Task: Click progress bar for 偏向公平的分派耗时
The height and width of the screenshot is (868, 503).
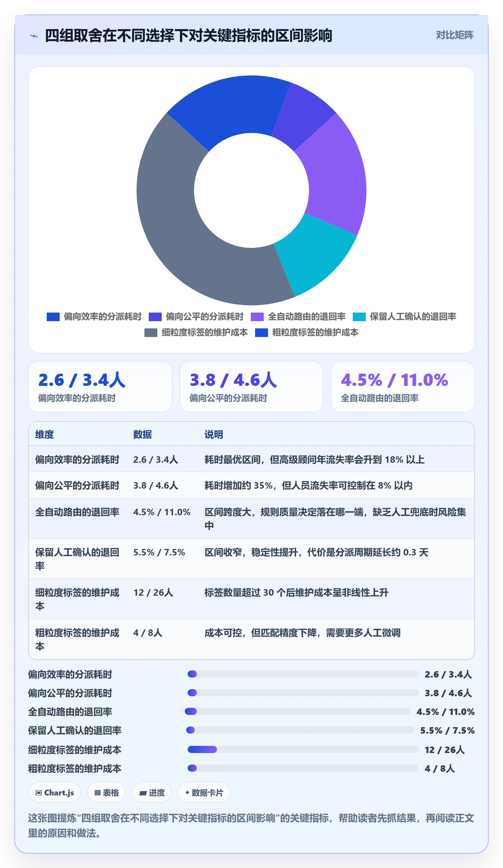Action: pos(303,693)
